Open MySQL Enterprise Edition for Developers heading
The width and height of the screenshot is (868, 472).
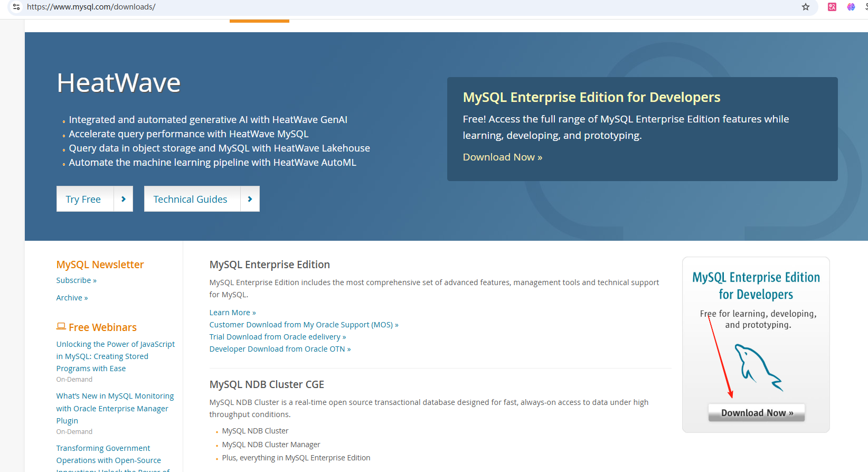[591, 97]
